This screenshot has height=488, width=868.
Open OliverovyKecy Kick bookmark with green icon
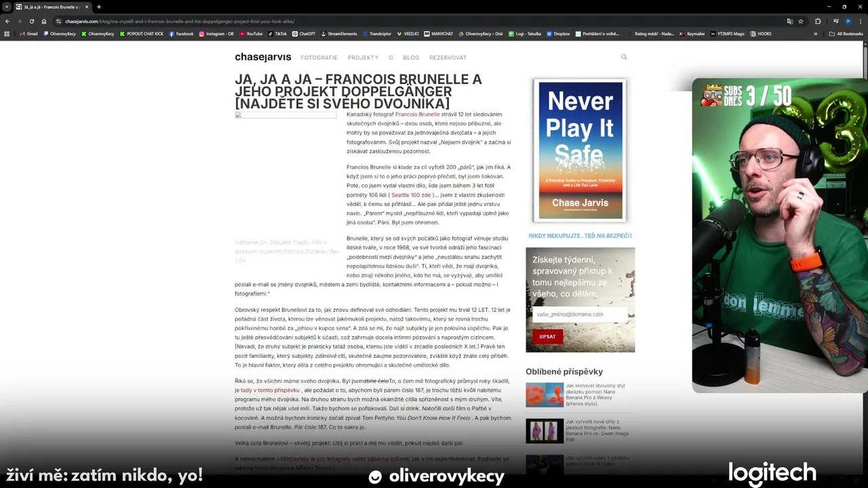coord(98,33)
